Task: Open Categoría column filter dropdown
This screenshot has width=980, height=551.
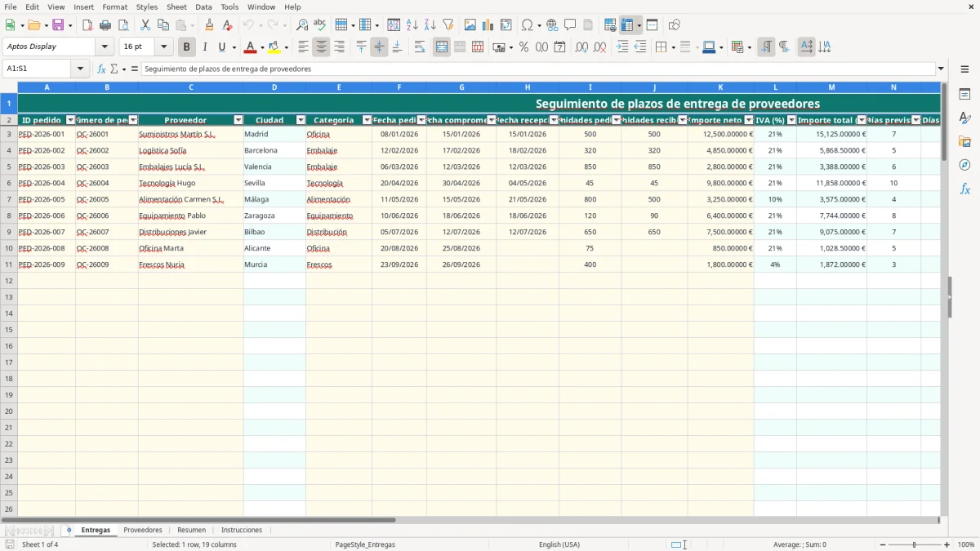Action: click(367, 120)
